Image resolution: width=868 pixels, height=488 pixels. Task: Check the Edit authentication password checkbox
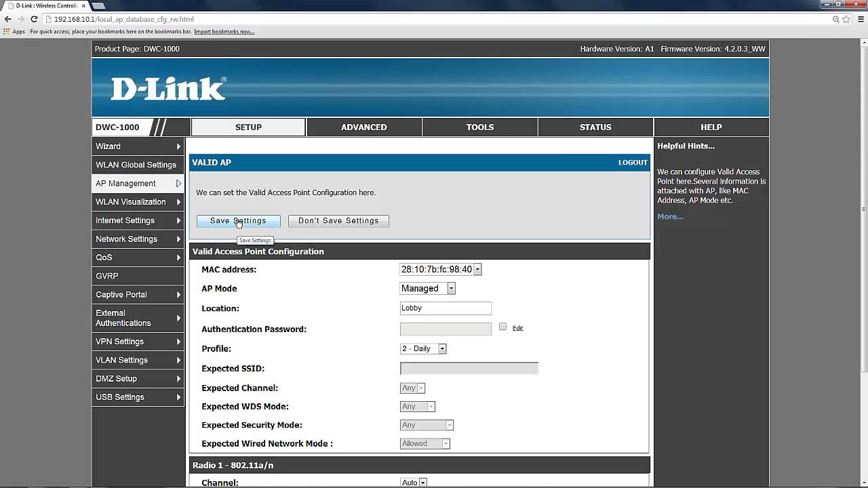coord(502,327)
